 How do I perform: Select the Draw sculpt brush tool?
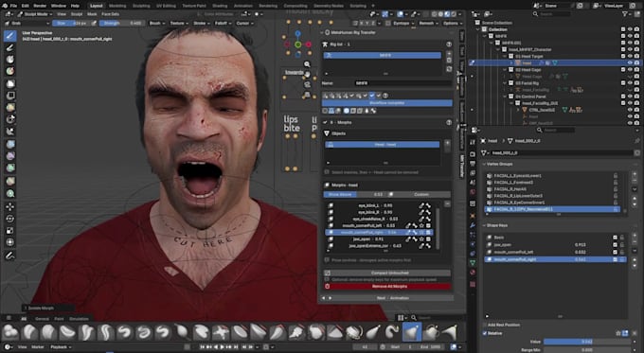coord(10,36)
